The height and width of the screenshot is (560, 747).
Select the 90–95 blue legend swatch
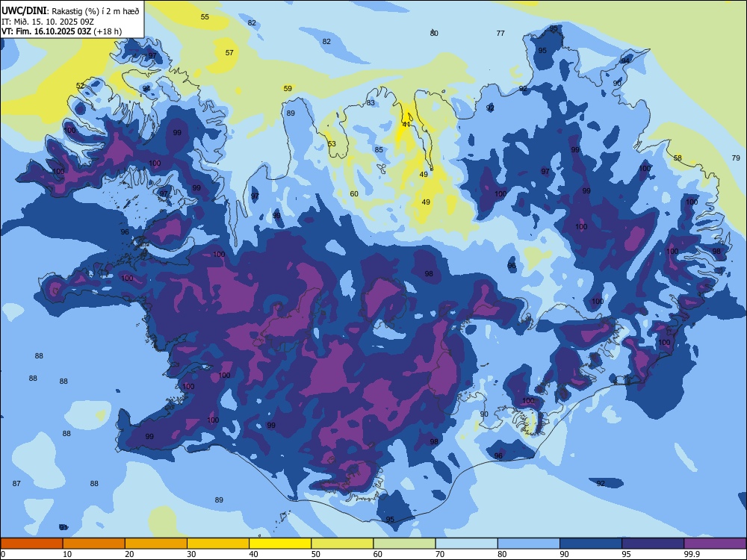(x=591, y=544)
